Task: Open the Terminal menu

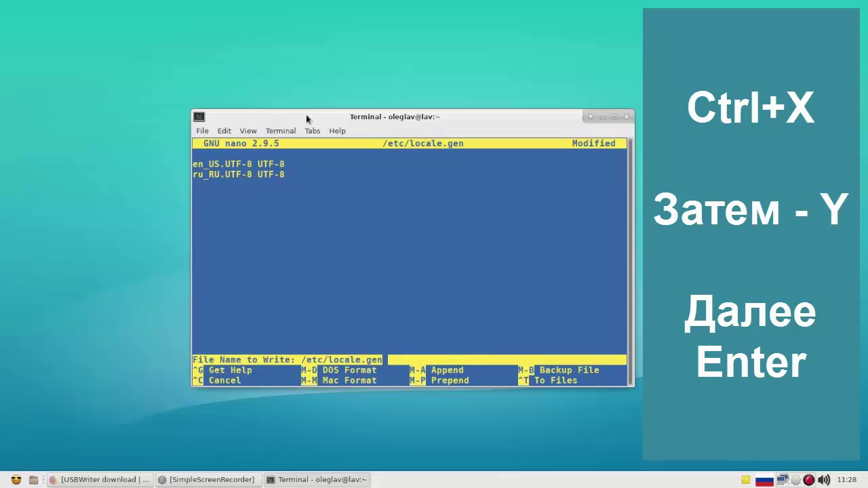Action: tap(280, 131)
